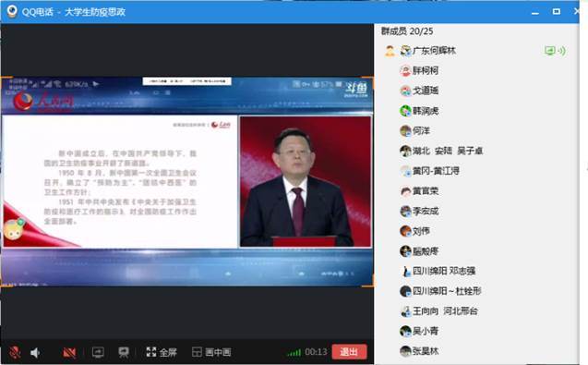Enable 画中画 picture-in-picture

(x=211, y=352)
